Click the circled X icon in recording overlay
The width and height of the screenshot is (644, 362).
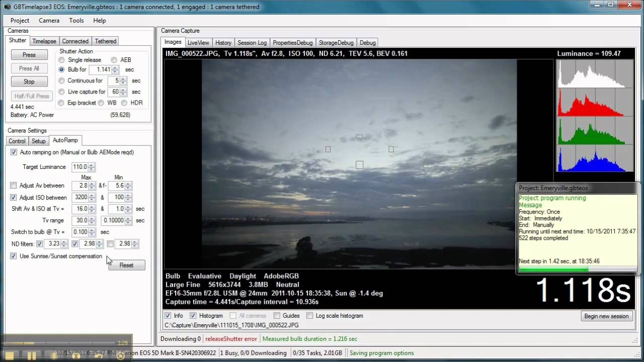click(120, 355)
